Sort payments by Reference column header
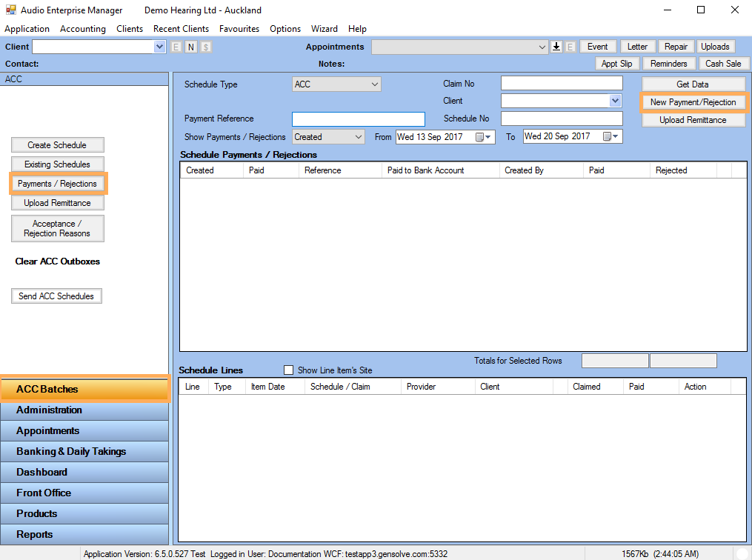Image resolution: width=752 pixels, height=560 pixels. tap(340, 170)
